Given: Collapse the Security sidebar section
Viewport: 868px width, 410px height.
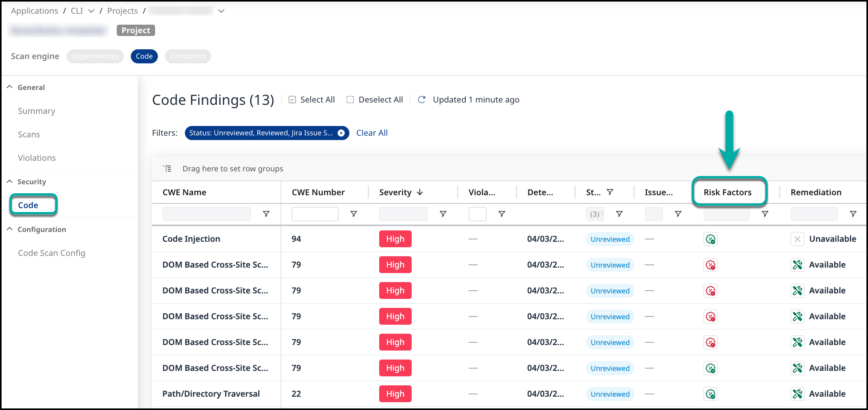Looking at the screenshot, I should pos(10,182).
